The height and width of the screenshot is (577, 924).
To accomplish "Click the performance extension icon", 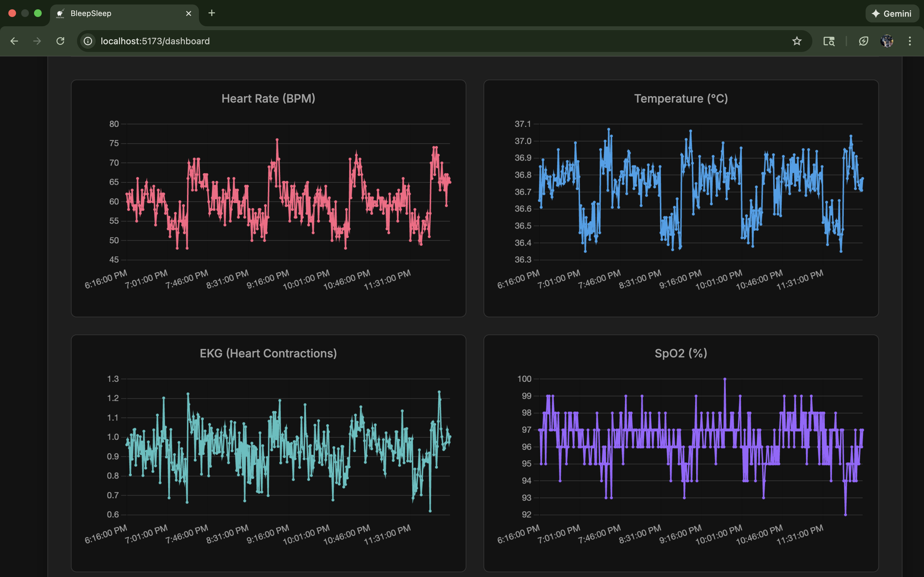I will point(863,41).
